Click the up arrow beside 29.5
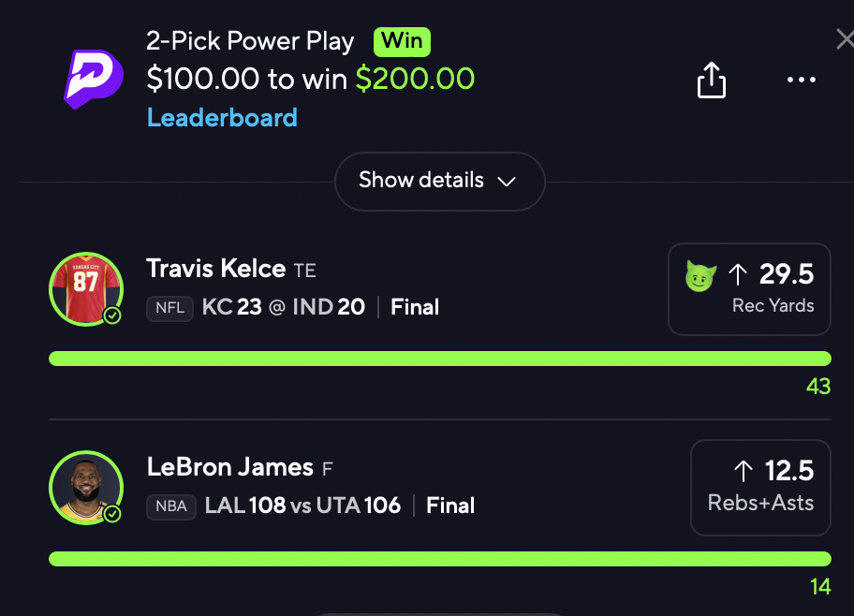Image resolution: width=854 pixels, height=616 pixels. (x=739, y=274)
